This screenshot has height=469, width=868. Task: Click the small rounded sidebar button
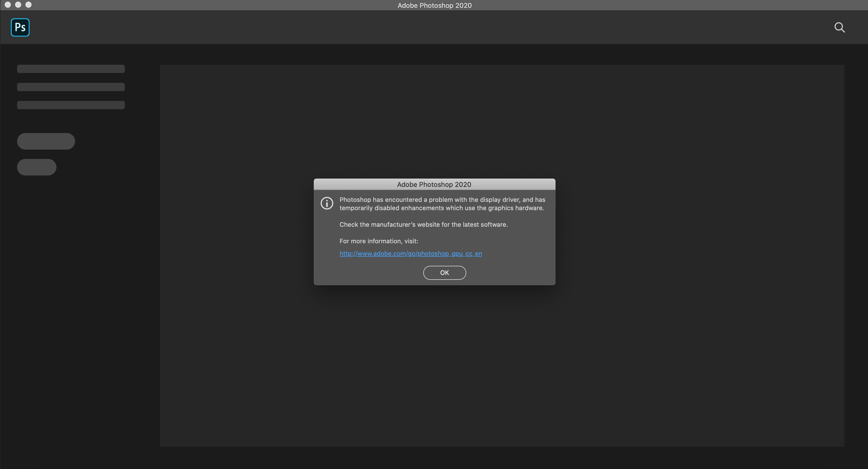(37, 167)
